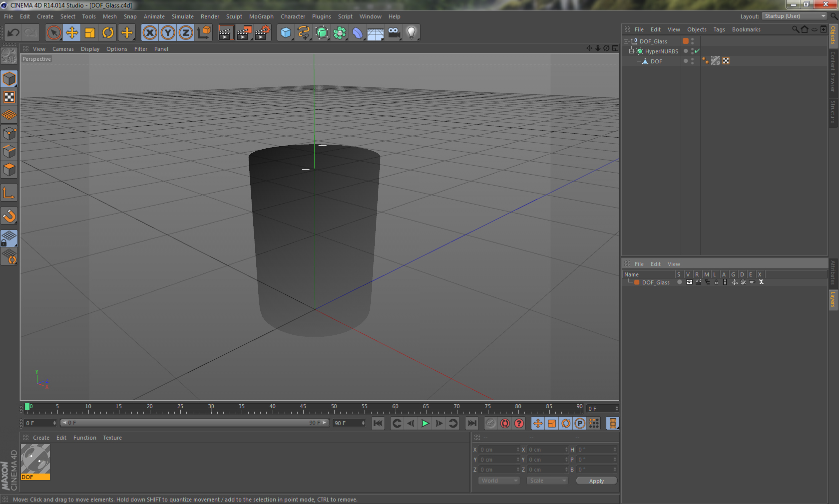Open the MoGraph menu
The image size is (839, 504).
pos(261,16)
